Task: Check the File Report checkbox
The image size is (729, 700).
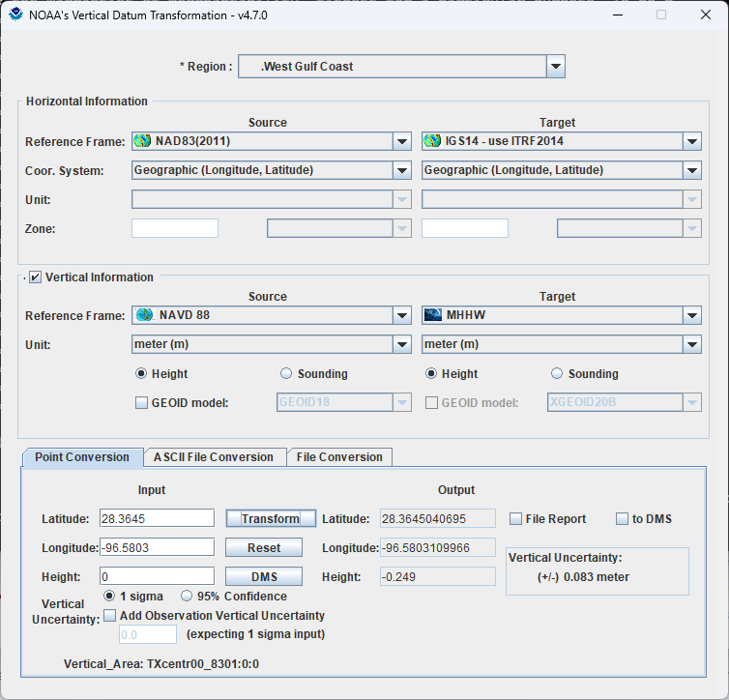Action: pos(515,519)
